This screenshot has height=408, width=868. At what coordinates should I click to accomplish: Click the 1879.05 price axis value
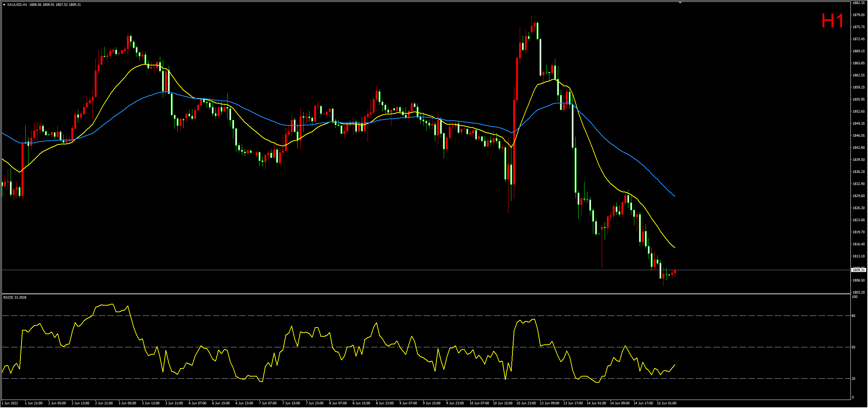tap(858, 15)
